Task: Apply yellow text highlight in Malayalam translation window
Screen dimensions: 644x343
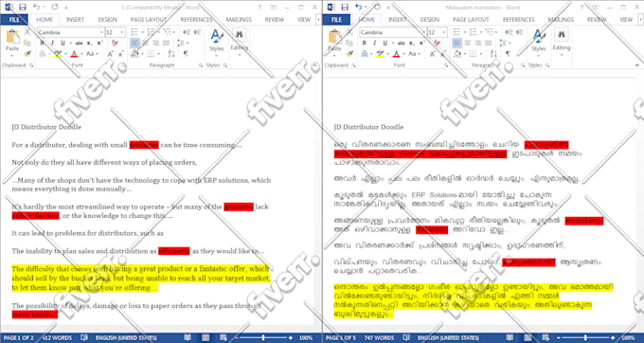Action: (380, 54)
